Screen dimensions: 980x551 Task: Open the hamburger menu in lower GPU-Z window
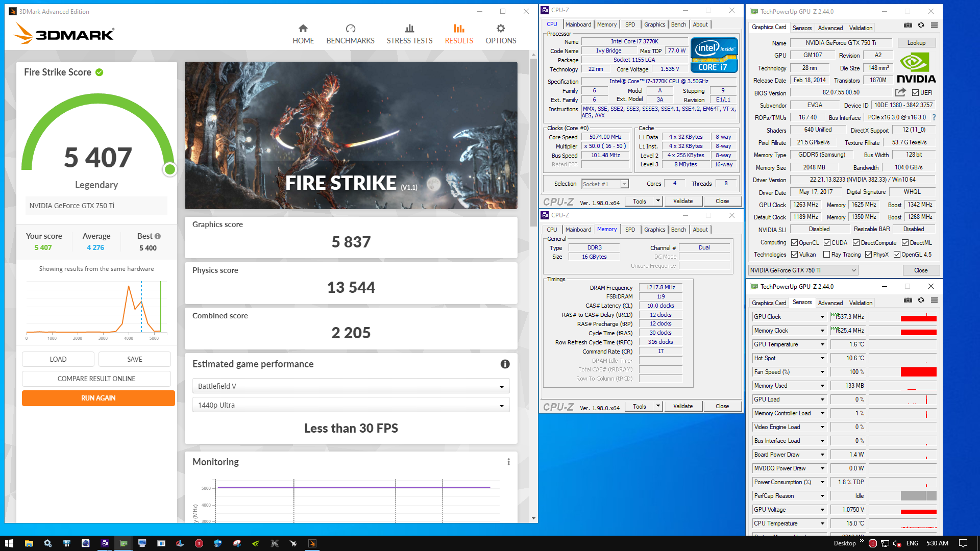click(934, 300)
